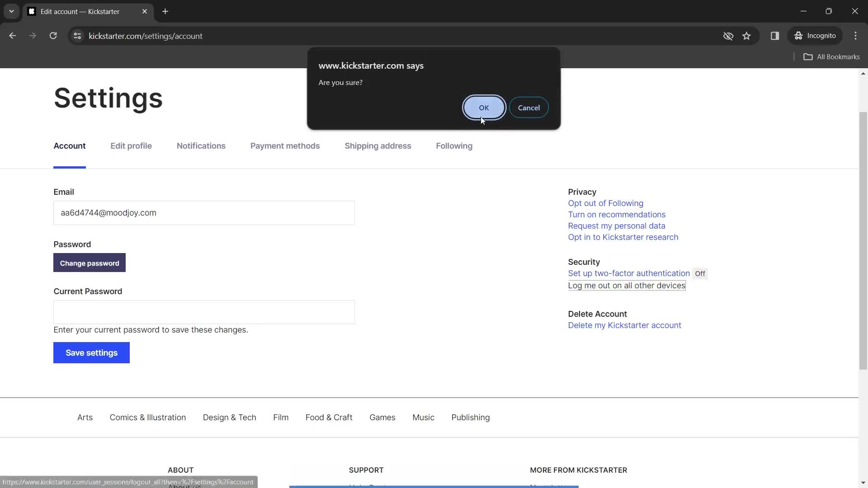Screen dimensions: 868x488
Task: Open the Notifications tab
Action: 201,146
